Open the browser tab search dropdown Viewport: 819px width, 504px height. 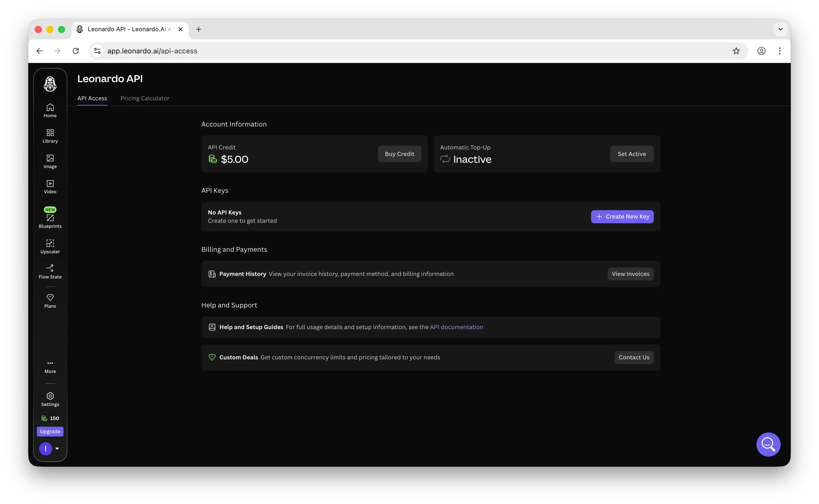[780, 29]
